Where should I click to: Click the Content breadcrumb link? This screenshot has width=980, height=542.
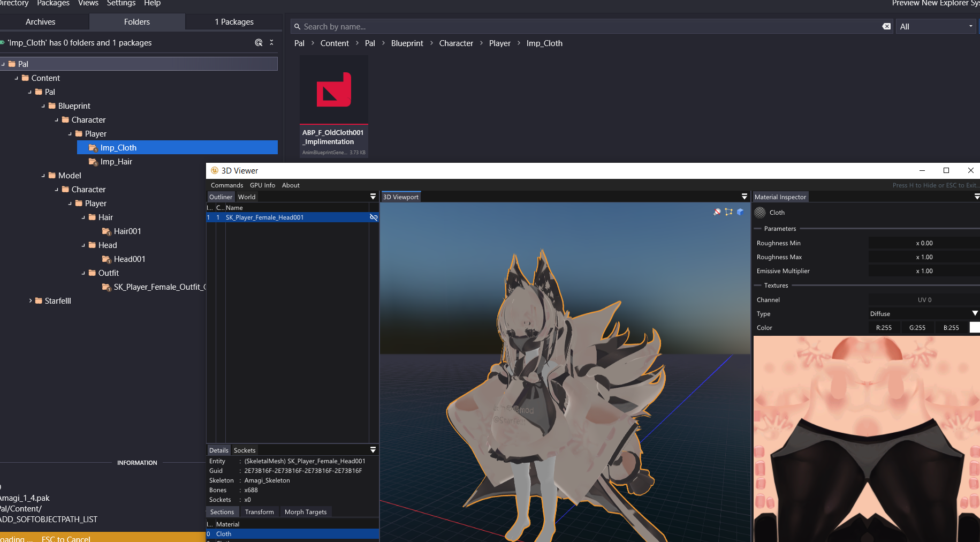point(335,43)
